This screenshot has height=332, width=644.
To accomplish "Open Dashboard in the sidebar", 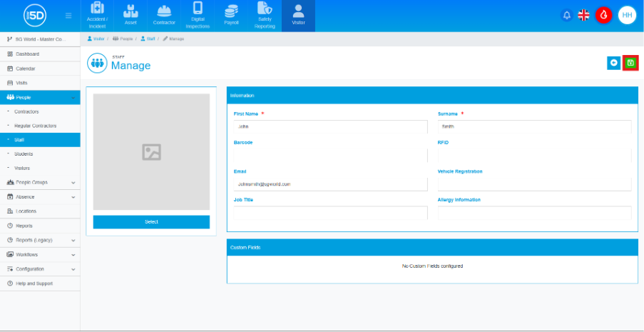I will pos(40,54).
